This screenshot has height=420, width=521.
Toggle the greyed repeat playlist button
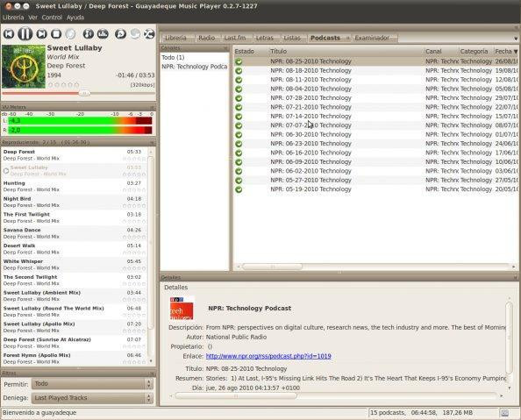point(135,34)
